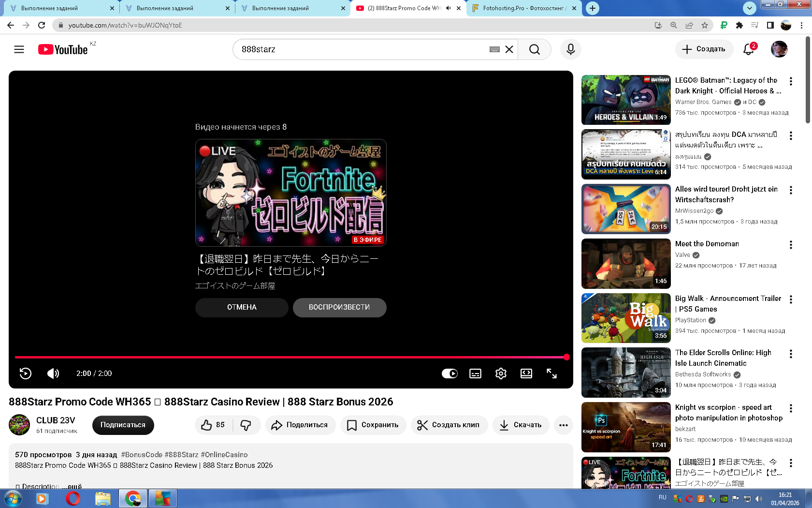Expand the Chrome tab search chevron

749,8
